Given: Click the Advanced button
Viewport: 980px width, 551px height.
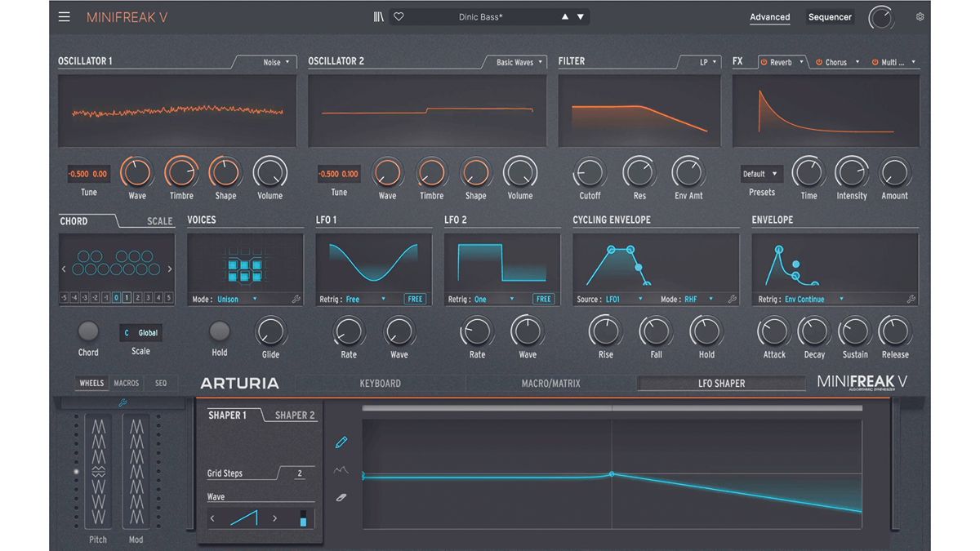Looking at the screenshot, I should tap(769, 16).
